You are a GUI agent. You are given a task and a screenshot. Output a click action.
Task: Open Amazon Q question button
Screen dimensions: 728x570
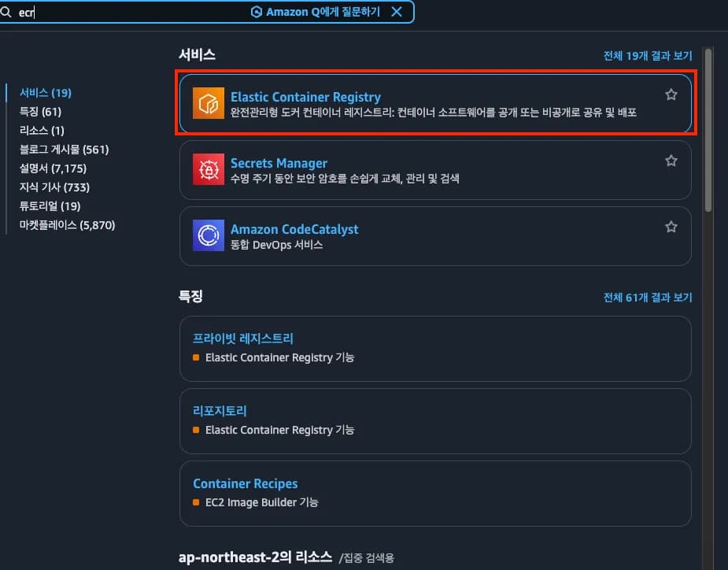pyautogui.click(x=316, y=12)
